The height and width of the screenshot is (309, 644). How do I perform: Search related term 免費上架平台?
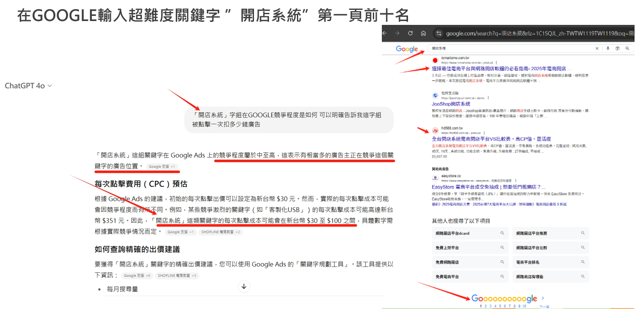(470, 248)
